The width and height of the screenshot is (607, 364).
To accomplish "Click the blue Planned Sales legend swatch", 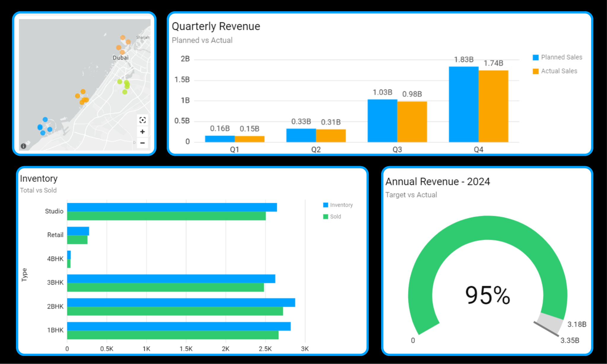I will click(536, 57).
